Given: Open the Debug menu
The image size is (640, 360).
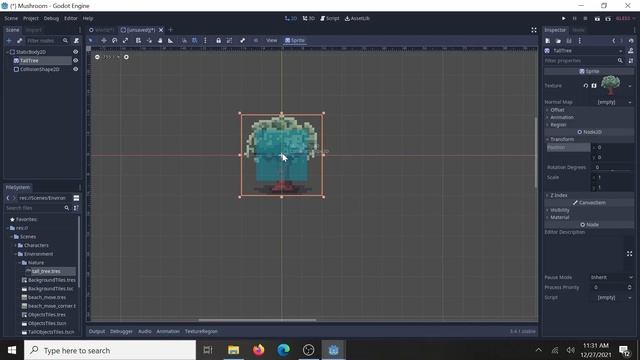Looking at the screenshot, I should click(x=51, y=18).
